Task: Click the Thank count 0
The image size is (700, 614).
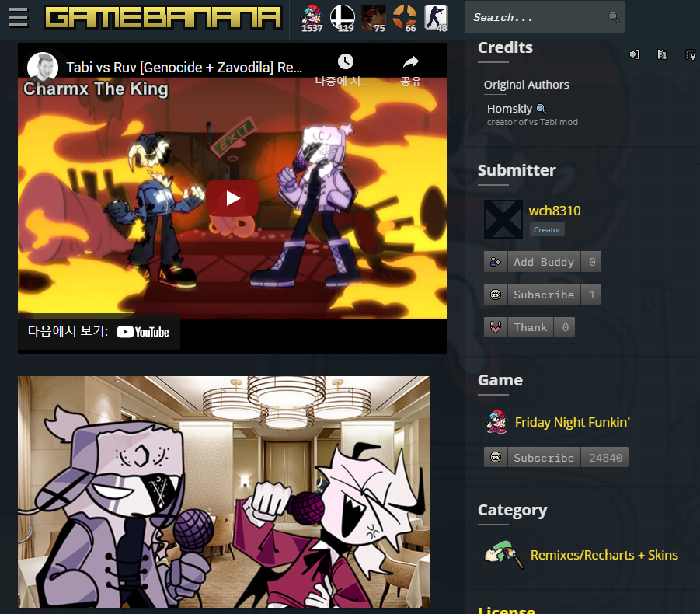Action: [565, 327]
